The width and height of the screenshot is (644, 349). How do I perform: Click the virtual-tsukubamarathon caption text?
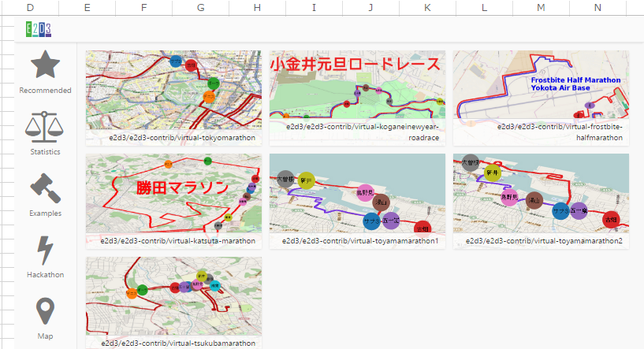(x=178, y=343)
